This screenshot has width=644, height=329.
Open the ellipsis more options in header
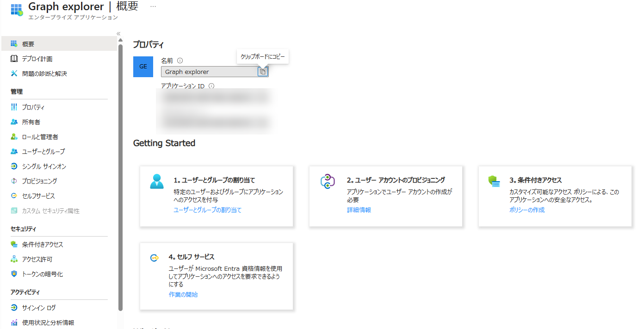pos(153,6)
